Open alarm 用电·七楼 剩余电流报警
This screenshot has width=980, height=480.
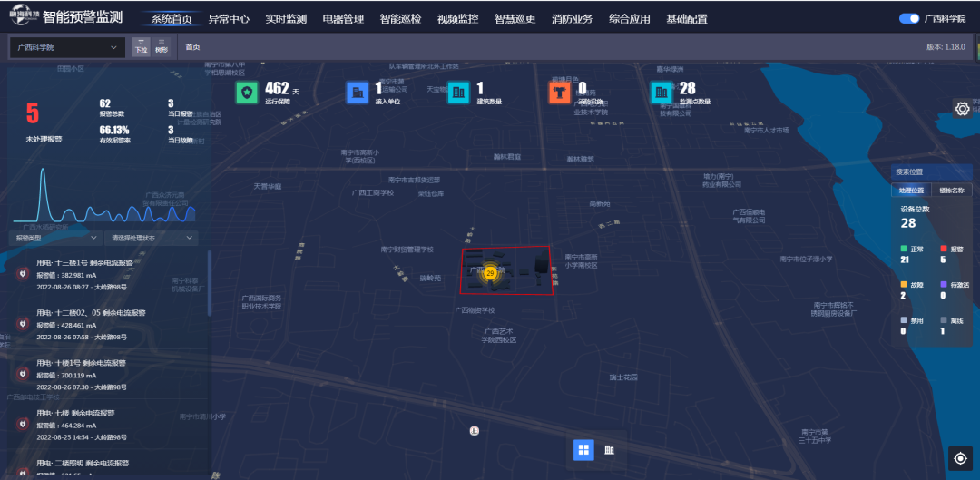[106, 424]
